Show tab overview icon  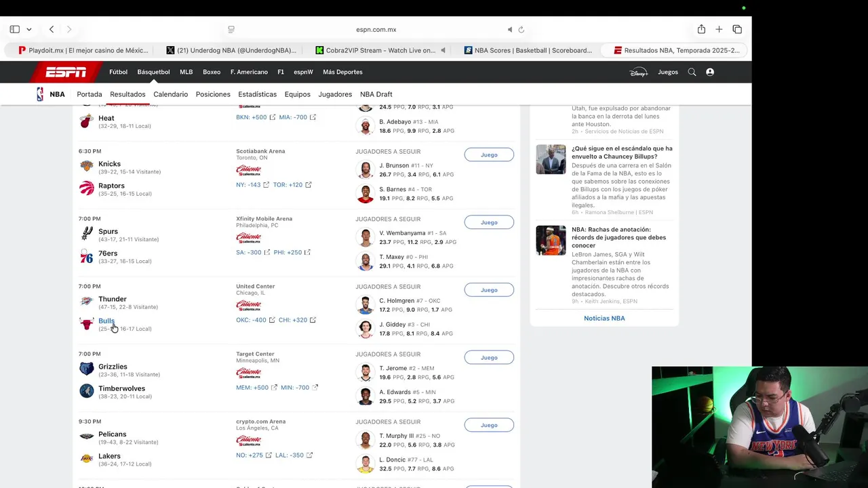click(737, 29)
